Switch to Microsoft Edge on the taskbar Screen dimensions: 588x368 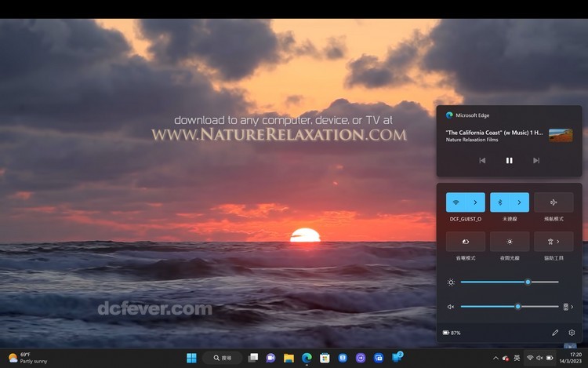click(x=307, y=358)
